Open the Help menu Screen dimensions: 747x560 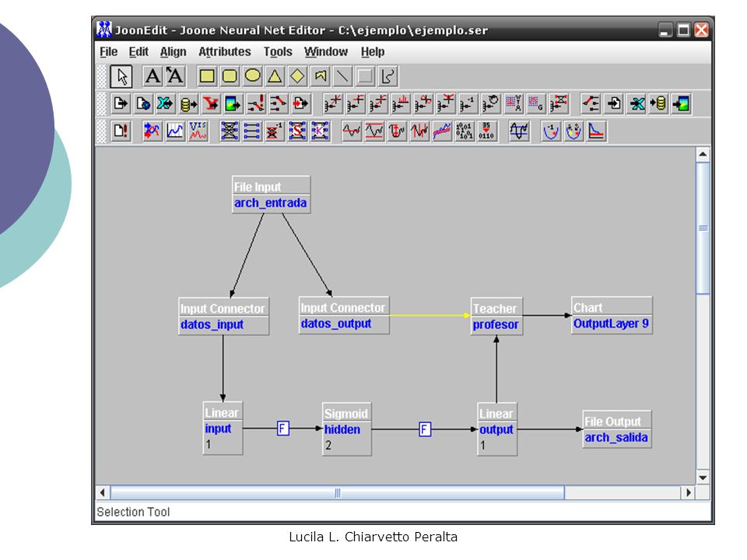(x=373, y=51)
